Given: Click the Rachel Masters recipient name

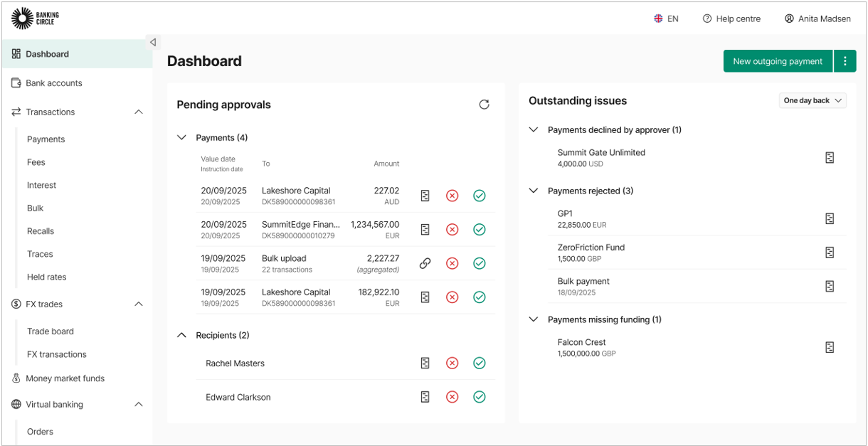Looking at the screenshot, I should tap(235, 363).
